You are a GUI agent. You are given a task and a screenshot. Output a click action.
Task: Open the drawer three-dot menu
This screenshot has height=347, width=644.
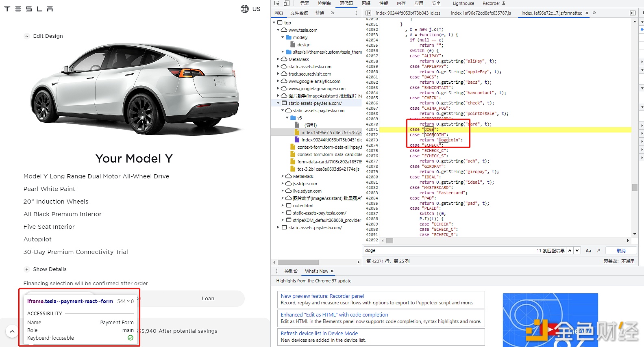coord(277,271)
